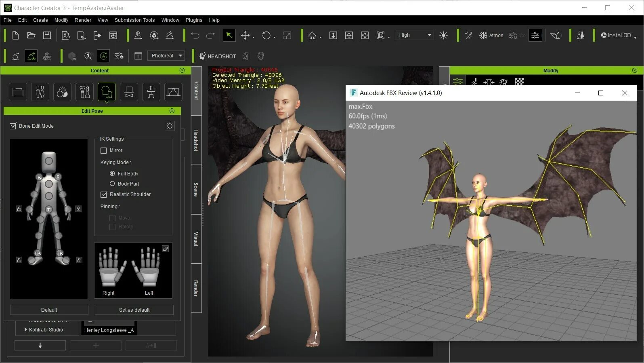Expand the frame-view dropdown arrow
This screenshot has width=644, height=363.
coord(389,37)
